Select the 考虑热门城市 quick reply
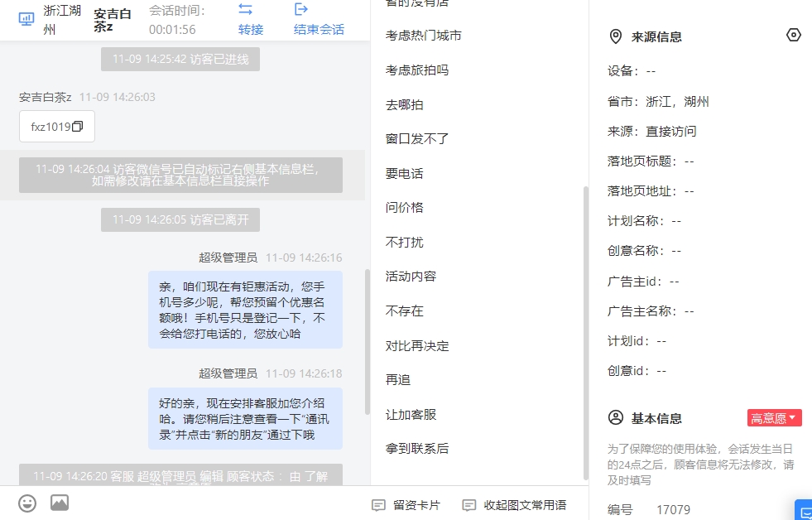The width and height of the screenshot is (812, 520). coord(423,36)
